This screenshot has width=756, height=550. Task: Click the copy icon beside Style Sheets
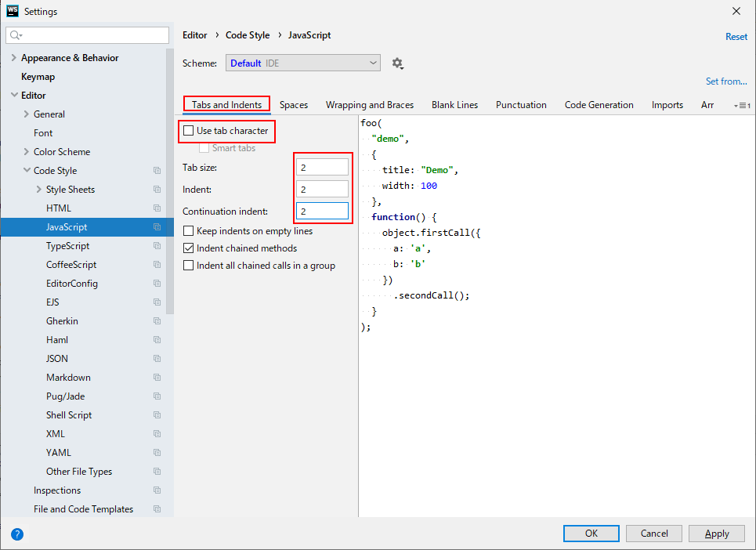pos(157,190)
